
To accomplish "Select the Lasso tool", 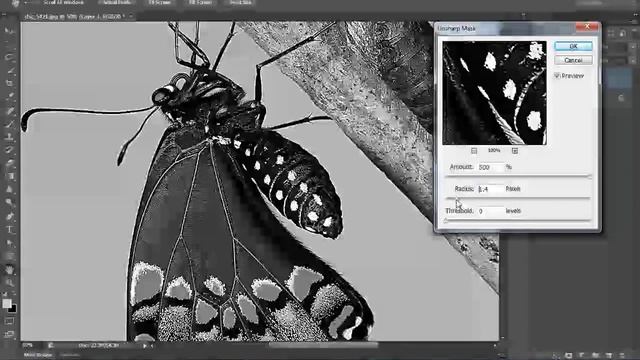I will click(x=9, y=57).
